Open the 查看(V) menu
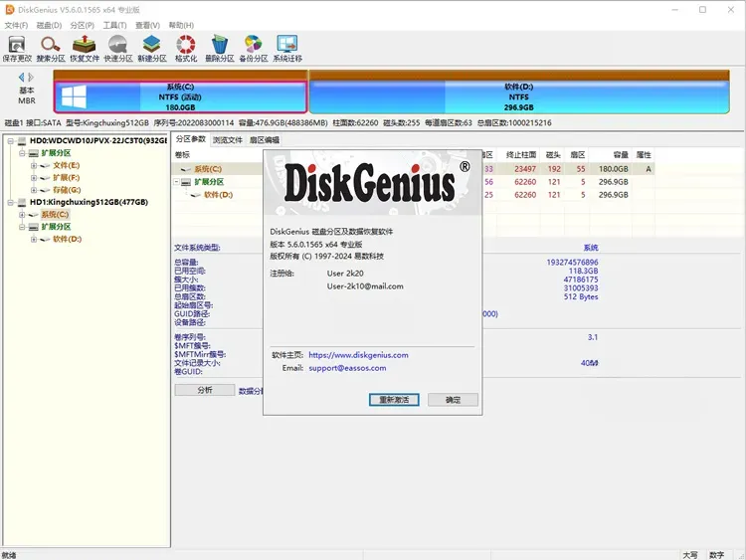 [x=147, y=25]
